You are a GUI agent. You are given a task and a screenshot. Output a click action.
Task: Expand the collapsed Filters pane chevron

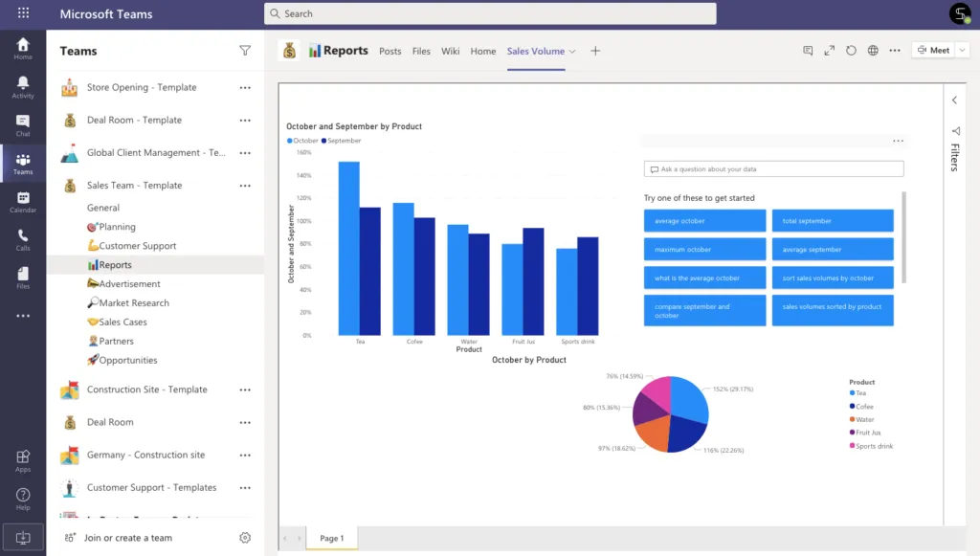pyautogui.click(x=954, y=100)
